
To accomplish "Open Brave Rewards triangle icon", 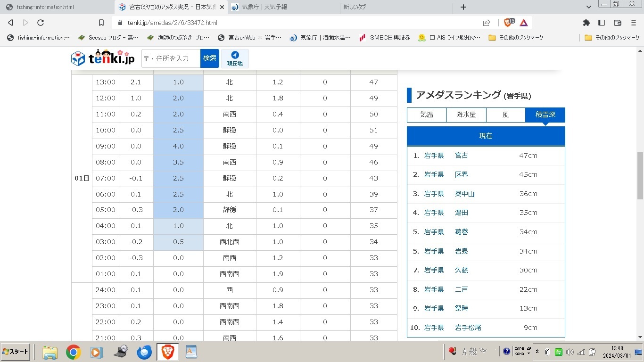I will tap(524, 23).
